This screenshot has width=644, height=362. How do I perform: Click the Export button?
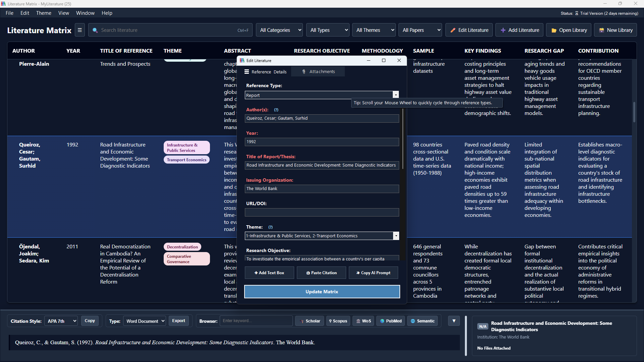pyautogui.click(x=178, y=321)
